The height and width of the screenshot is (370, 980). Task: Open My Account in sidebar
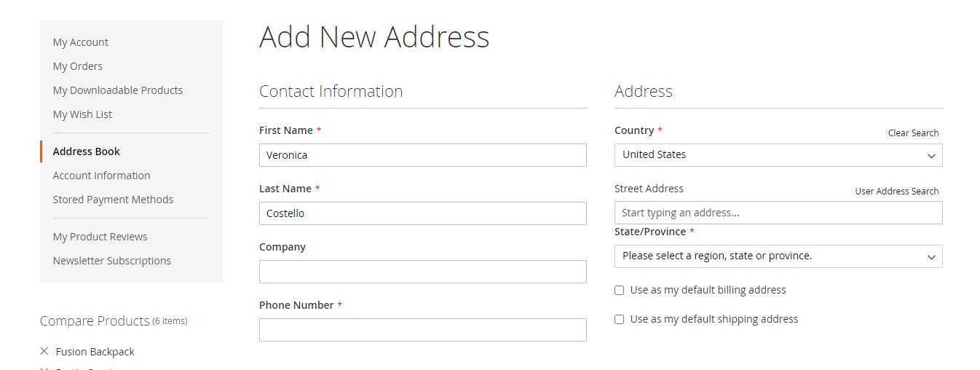[x=81, y=42]
